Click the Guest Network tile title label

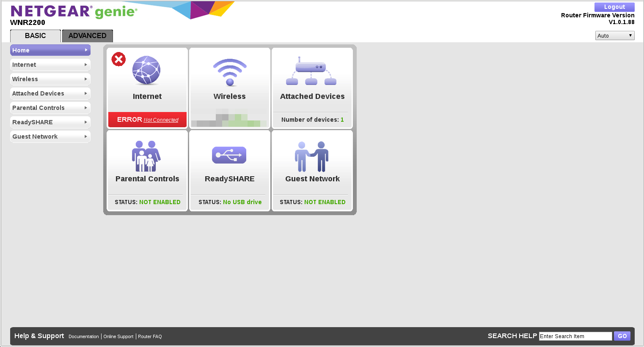(312, 179)
